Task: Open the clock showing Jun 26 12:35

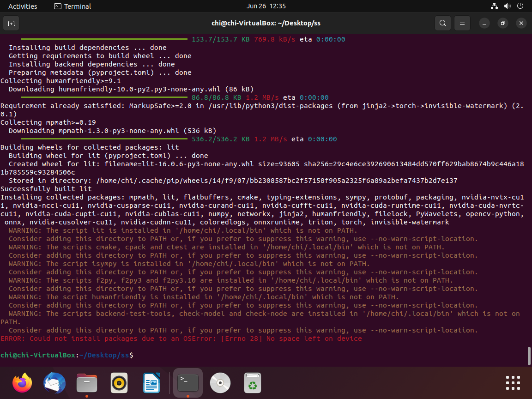Action: (266, 6)
